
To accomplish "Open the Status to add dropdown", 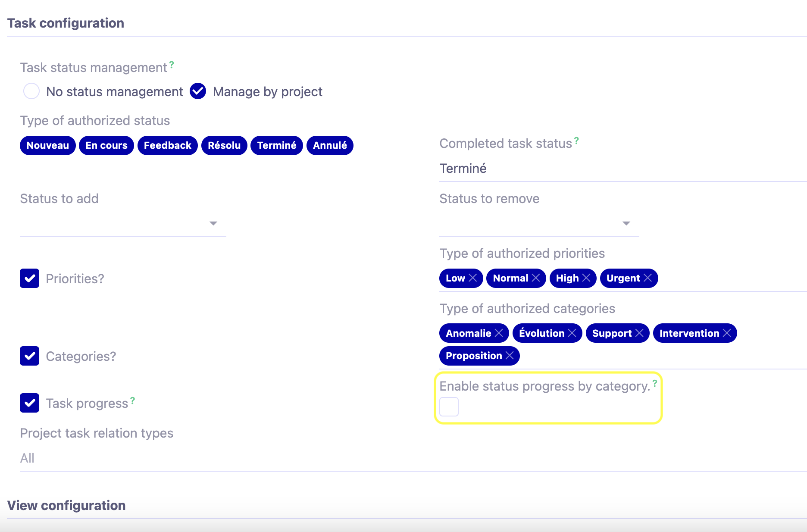I will click(x=213, y=223).
